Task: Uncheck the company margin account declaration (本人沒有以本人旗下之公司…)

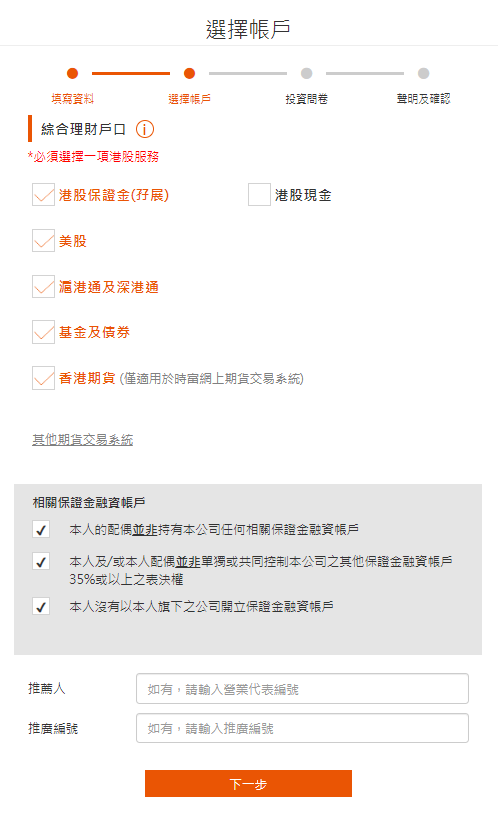Action: (41, 606)
